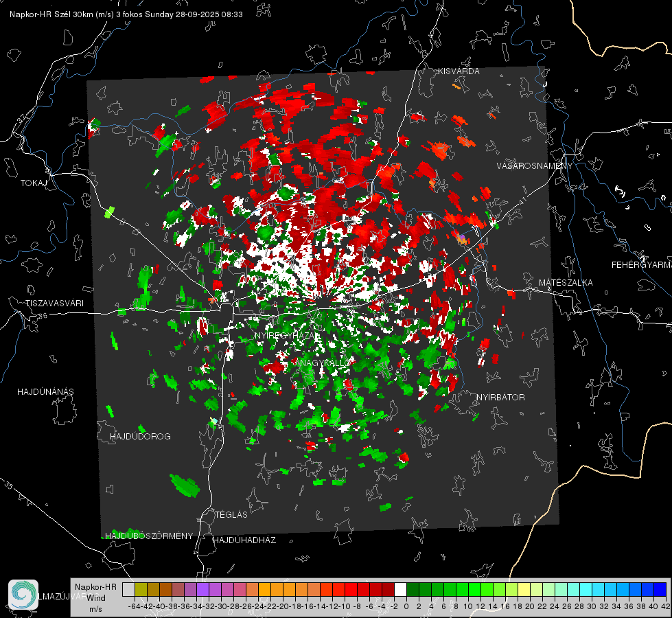This screenshot has height=618, width=672.
Task: Pick the dark green swatch between 0 and 2
Action: 413,589
